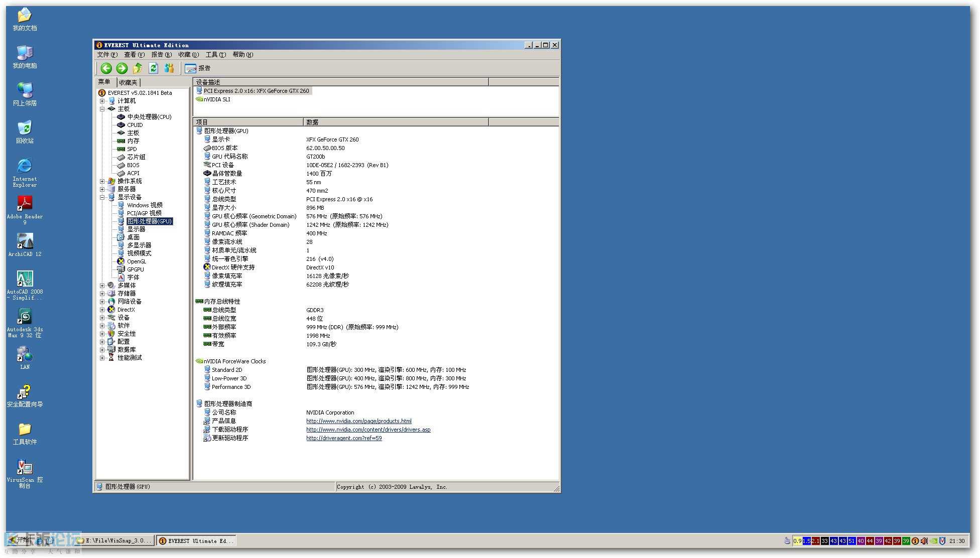980x558 pixels.
Task: Select PCI Express 2.0 x16 XFX GeForce device
Action: pos(256,91)
